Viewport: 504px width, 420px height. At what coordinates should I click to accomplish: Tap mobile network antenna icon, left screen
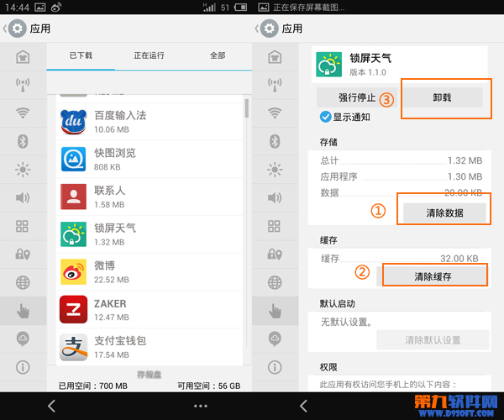point(23,85)
